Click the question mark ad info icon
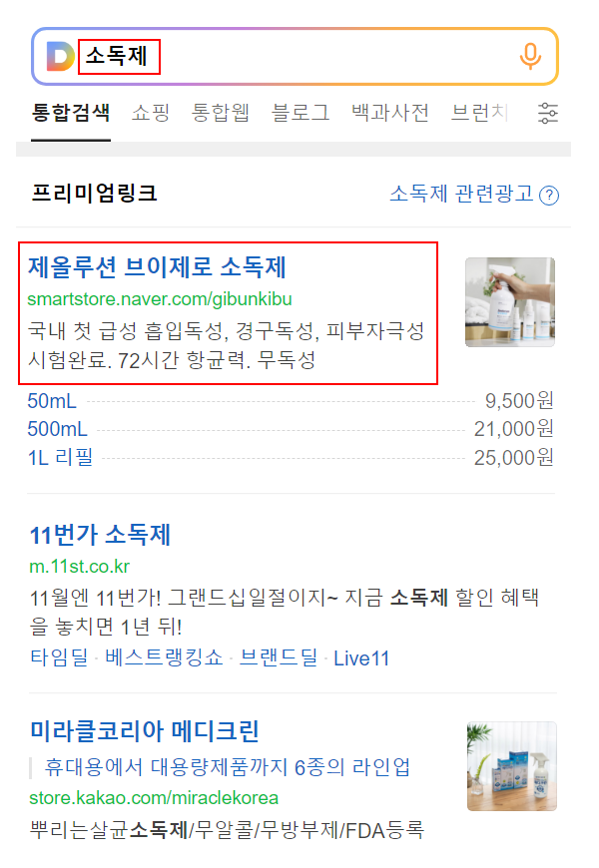Image resolution: width=599 pixels, height=868 pixels. pyautogui.click(x=549, y=196)
